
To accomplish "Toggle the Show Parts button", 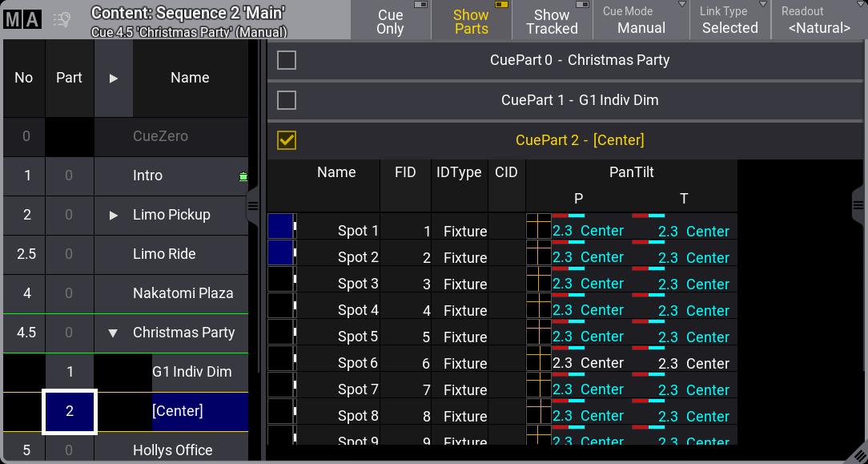I will coord(471,21).
